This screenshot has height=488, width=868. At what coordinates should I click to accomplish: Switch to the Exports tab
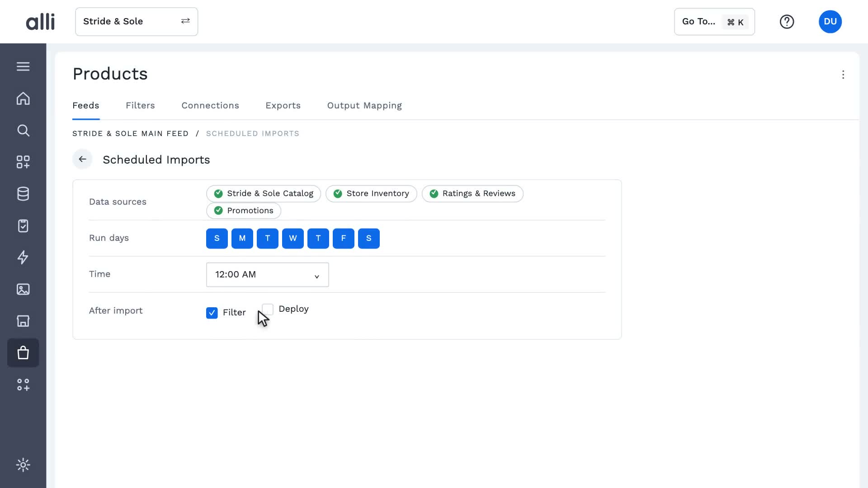pos(283,106)
